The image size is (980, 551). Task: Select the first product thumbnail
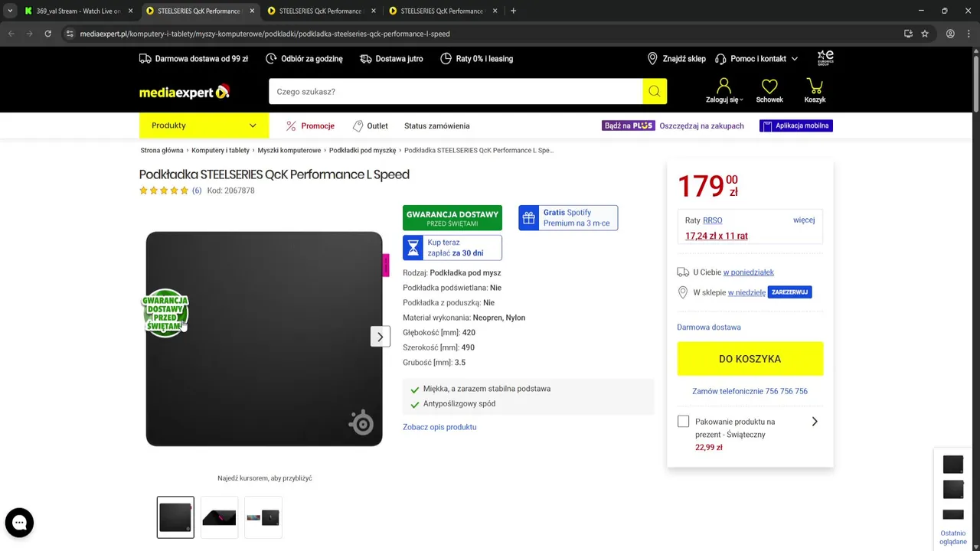tap(175, 517)
